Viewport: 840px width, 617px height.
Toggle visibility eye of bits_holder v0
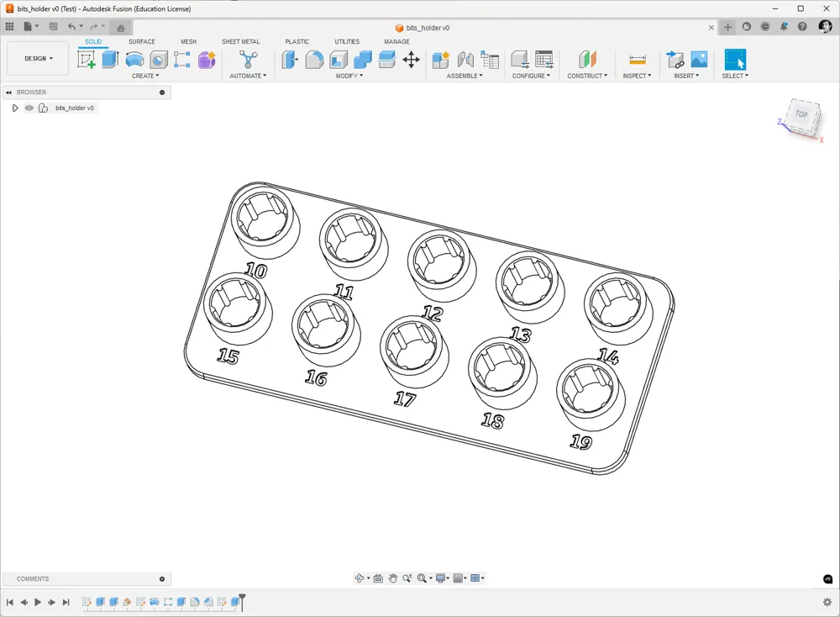tap(29, 108)
